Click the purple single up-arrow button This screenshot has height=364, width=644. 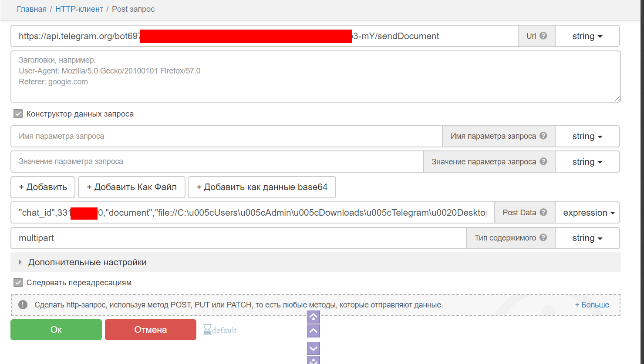pos(314,331)
